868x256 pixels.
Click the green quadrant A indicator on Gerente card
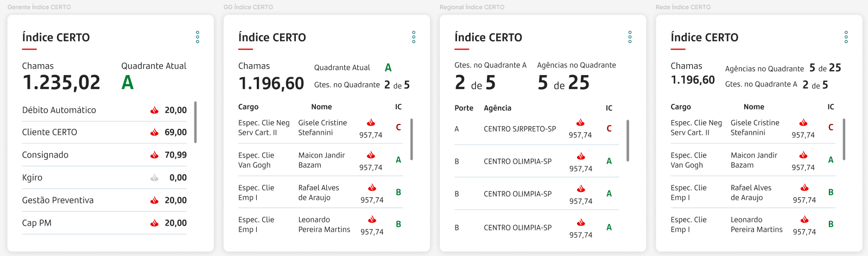(x=128, y=83)
